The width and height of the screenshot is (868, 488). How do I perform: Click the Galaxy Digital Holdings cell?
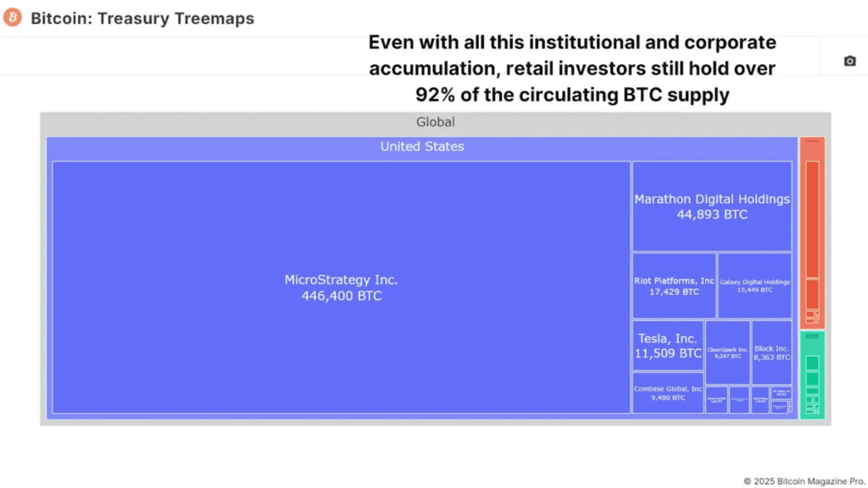[x=754, y=286]
